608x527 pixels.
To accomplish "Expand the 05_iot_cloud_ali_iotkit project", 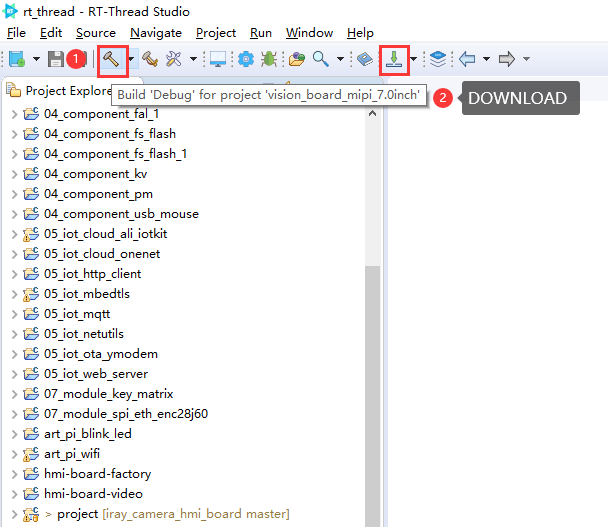I will tap(14, 234).
